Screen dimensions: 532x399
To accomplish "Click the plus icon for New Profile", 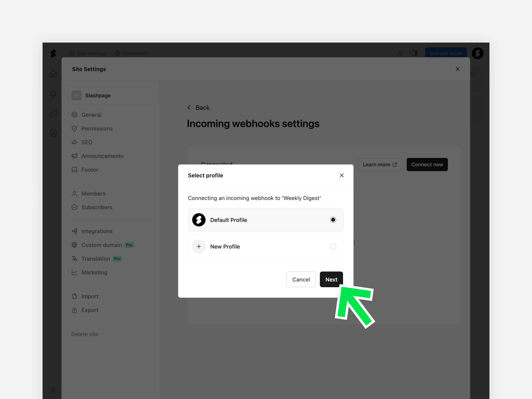I will [x=199, y=246].
